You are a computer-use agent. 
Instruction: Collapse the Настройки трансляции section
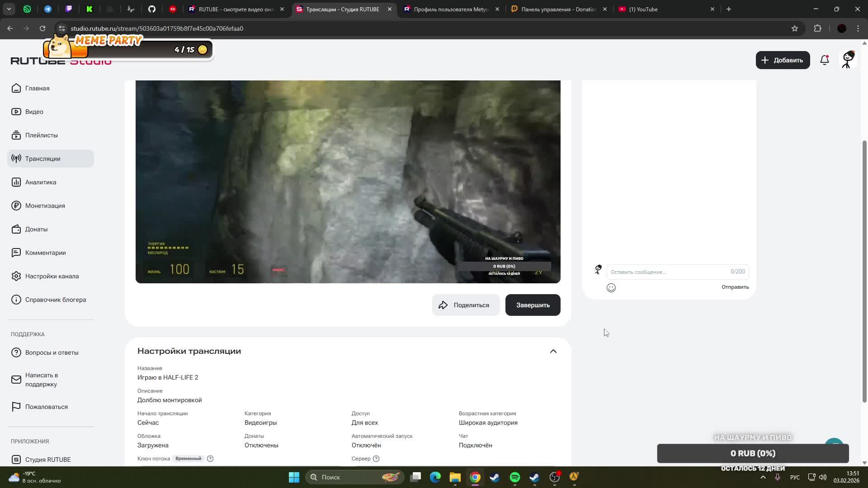pos(553,352)
